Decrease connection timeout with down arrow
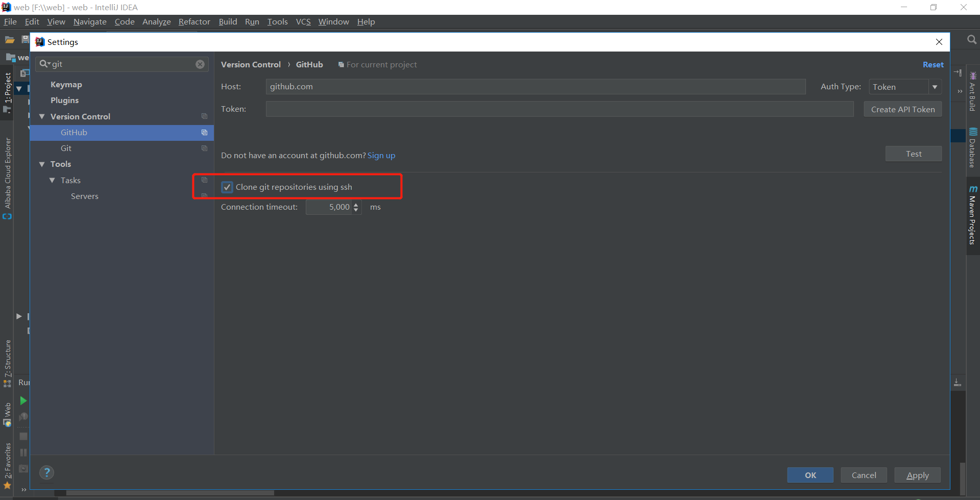 356,210
